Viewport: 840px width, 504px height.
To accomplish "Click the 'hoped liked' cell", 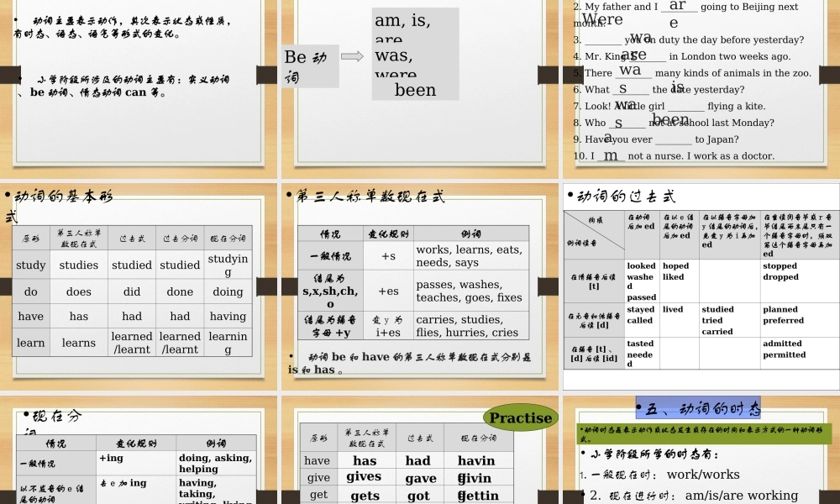I will click(x=680, y=281).
